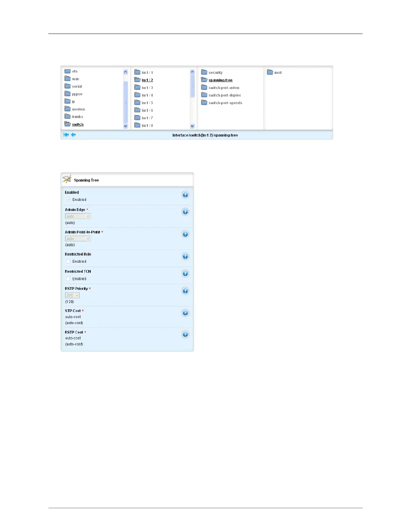
Task: Click the go-to-first navigation arrow
Action: [x=66, y=135]
